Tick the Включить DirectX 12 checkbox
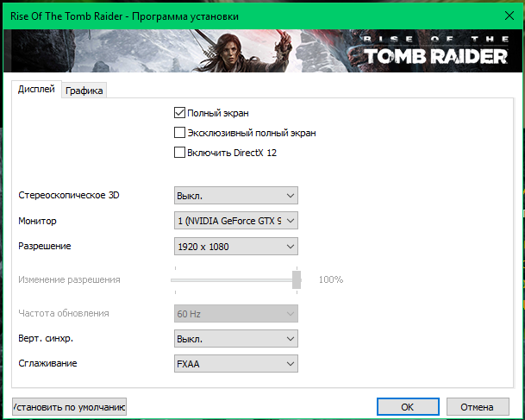The height and width of the screenshot is (420, 525). point(179,153)
